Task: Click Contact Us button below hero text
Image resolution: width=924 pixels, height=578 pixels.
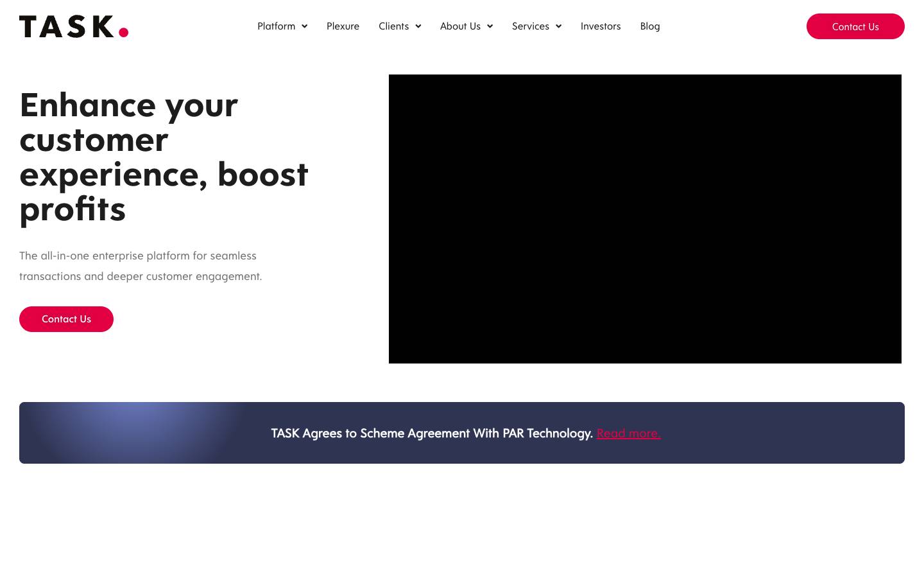Action: pos(66,319)
